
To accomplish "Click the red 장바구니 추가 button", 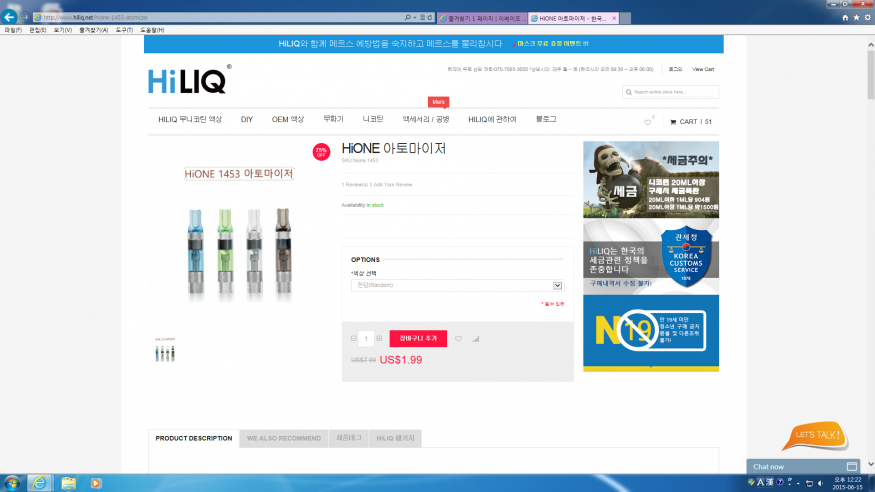I will point(418,339).
